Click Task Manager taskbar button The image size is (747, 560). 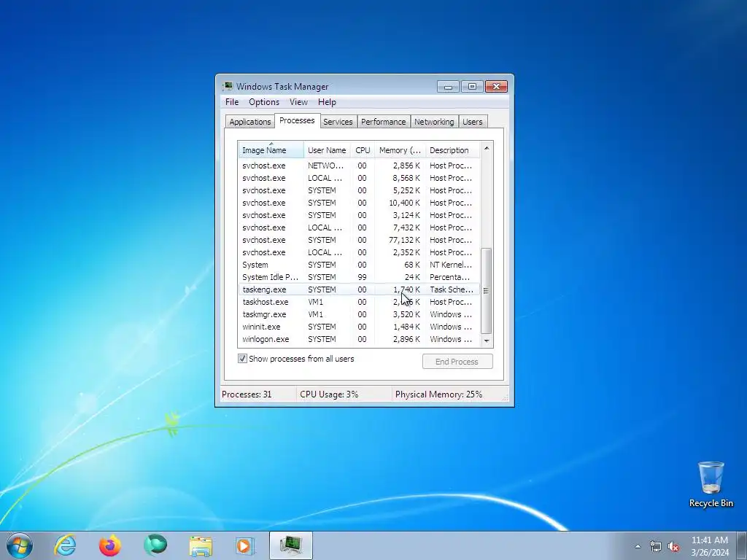(x=290, y=545)
